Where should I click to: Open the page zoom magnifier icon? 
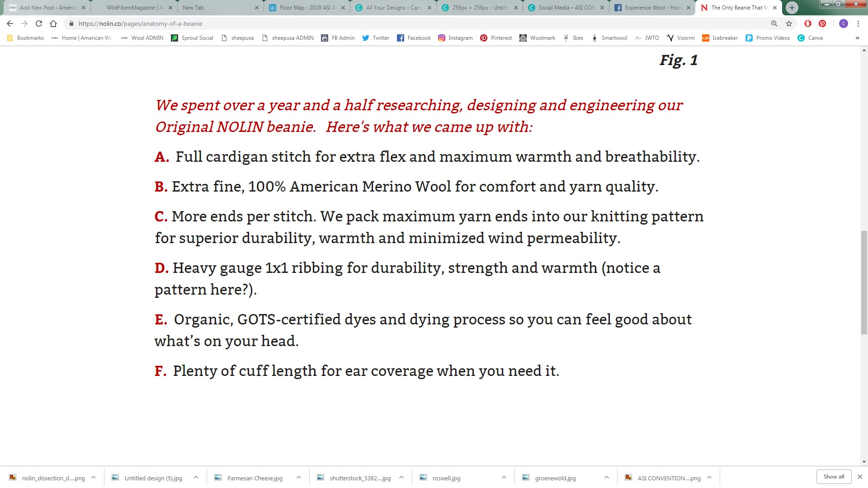(774, 23)
